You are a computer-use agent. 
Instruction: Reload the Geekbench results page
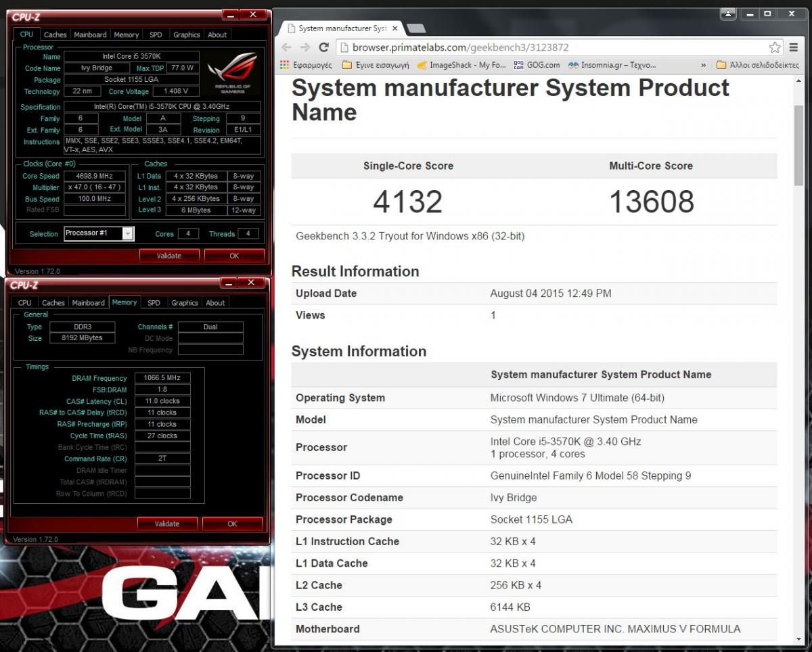(x=323, y=47)
